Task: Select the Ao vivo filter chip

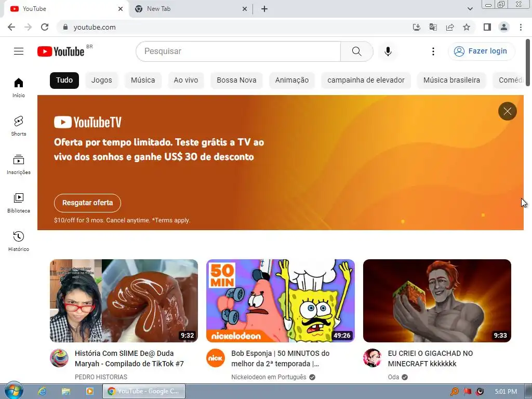Action: [186, 81]
